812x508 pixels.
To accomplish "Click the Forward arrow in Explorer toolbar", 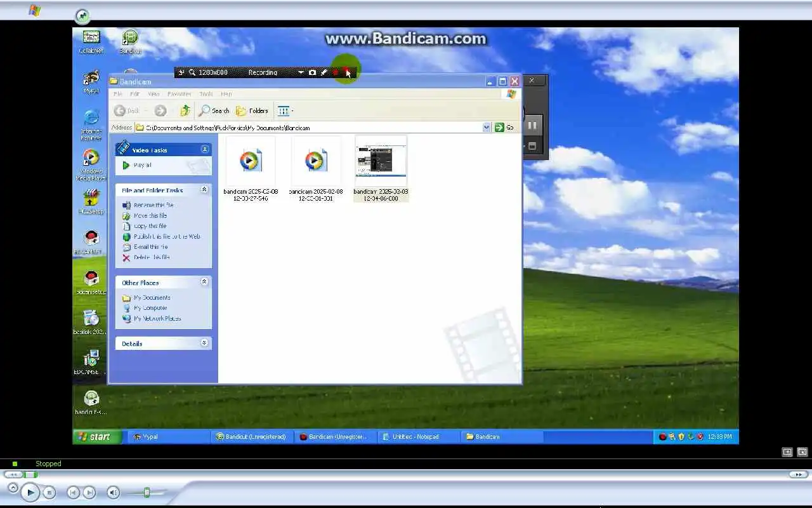I will coord(160,110).
